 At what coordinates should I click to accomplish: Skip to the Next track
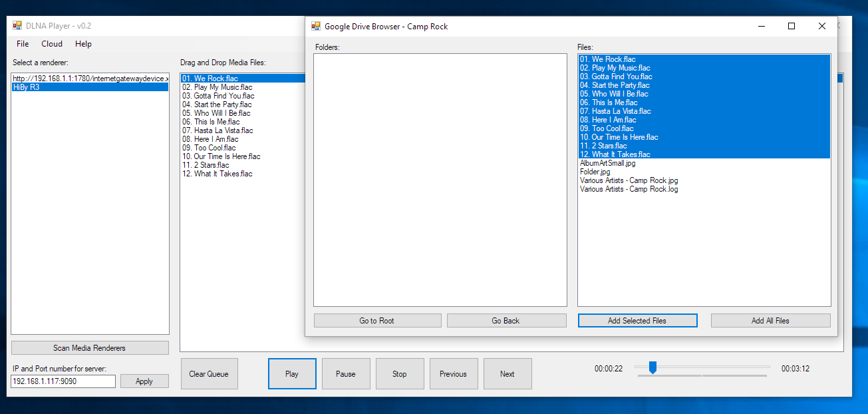[507, 374]
